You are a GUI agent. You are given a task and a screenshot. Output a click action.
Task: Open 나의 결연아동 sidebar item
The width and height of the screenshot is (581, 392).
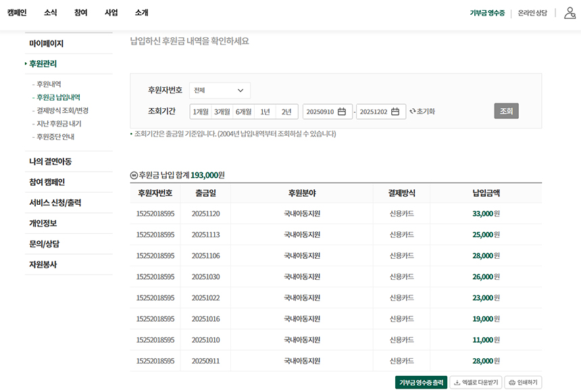pyautogui.click(x=50, y=162)
